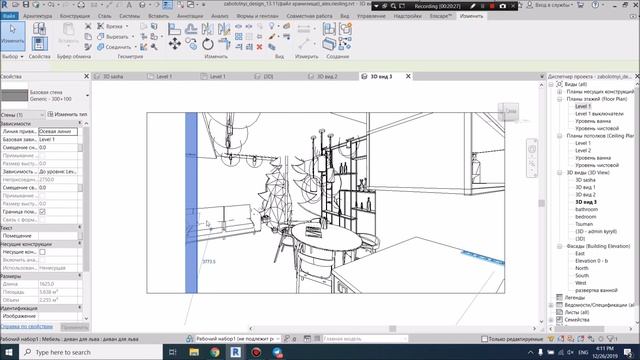
Task: Click the view's vertical scrollbar thumb
Action: click(542, 203)
